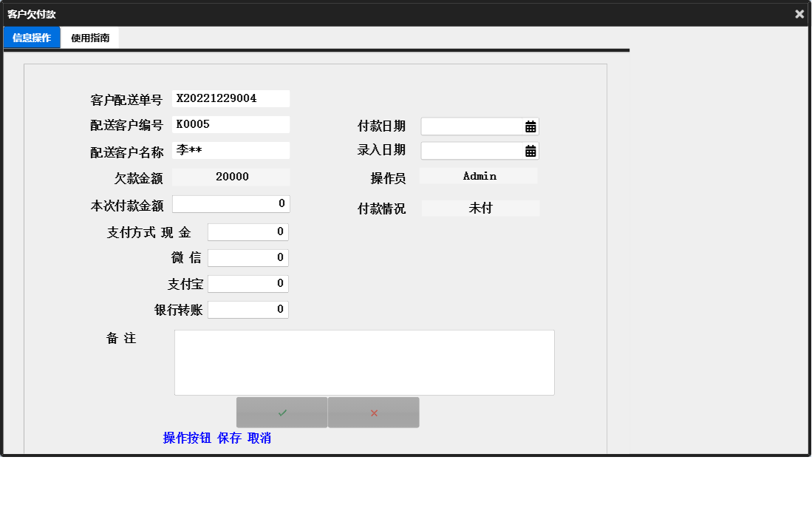Click inside the 备注 remarks text area
812x508 pixels.
click(364, 362)
